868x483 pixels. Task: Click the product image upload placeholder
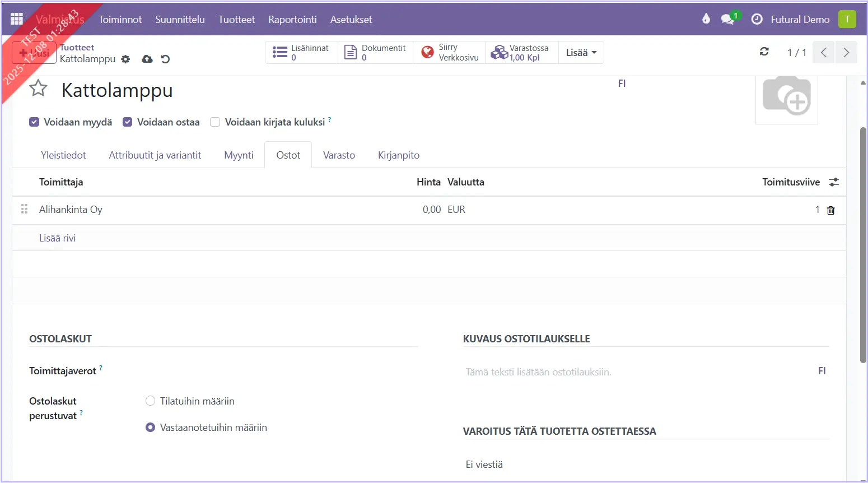coord(786,97)
